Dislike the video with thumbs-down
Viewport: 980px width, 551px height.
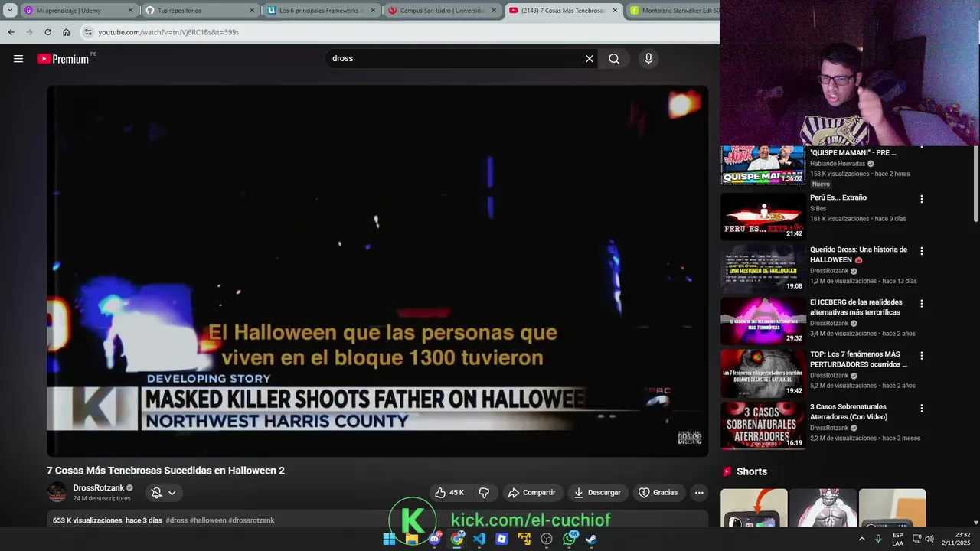[x=484, y=493]
